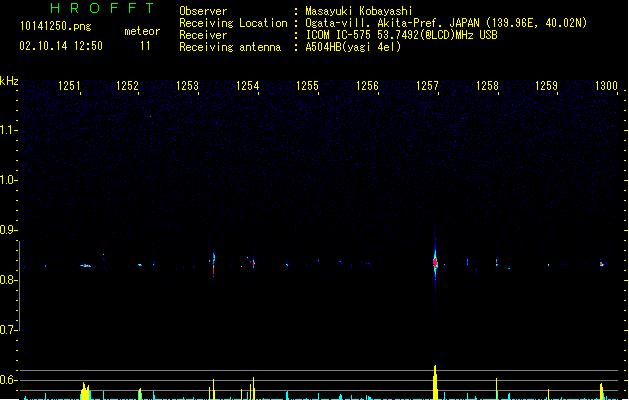Click the strong meteor echo at 1257
The height and width of the screenshot is (400, 629).
[x=435, y=262]
